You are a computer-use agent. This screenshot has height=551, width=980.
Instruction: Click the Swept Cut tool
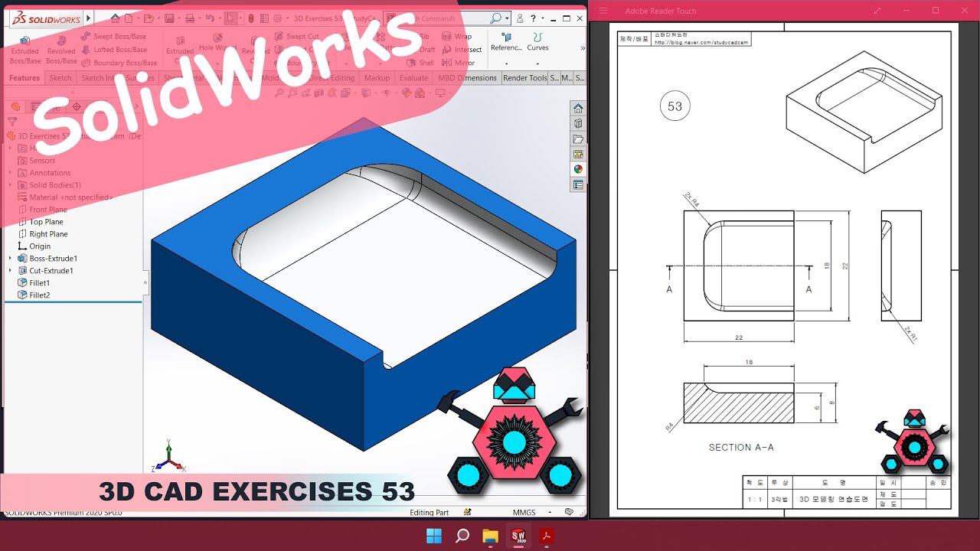[x=296, y=36]
